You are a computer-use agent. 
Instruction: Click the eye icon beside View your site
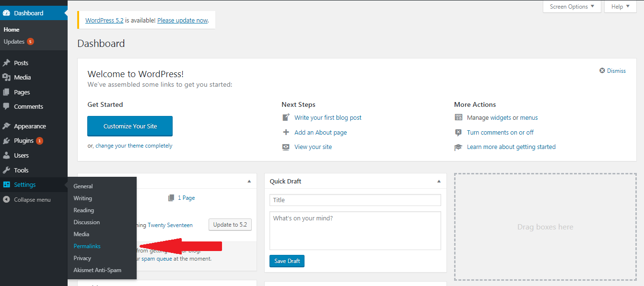point(286,147)
